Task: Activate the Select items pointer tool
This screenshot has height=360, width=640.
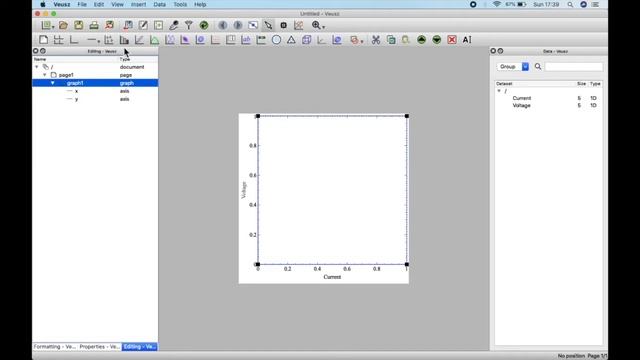Action: coord(268,25)
